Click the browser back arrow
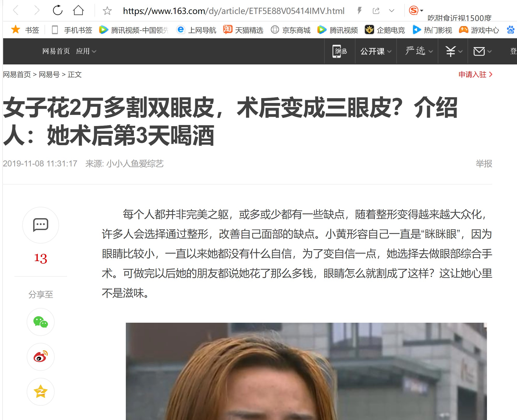The width and height of the screenshot is (517, 420). tap(16, 11)
